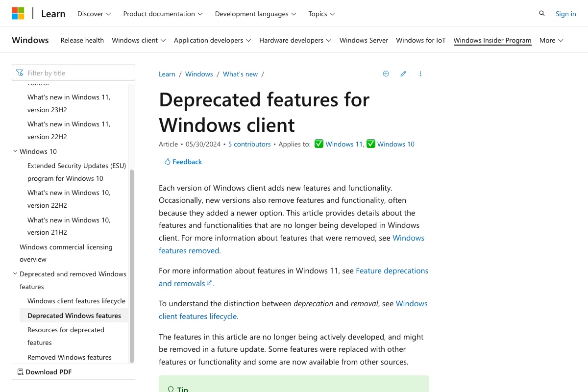Expand the Windows client dropdown
The image size is (588, 392).
[139, 40]
